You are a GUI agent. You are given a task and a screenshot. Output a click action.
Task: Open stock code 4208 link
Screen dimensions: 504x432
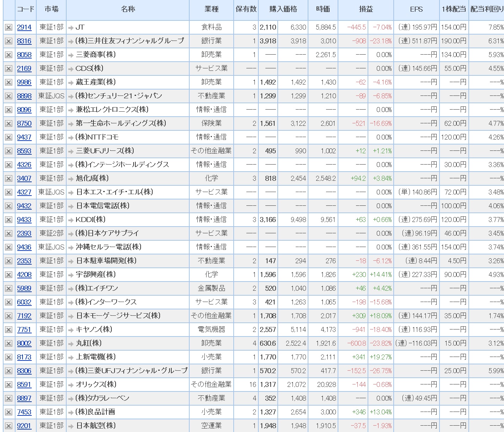24,274
